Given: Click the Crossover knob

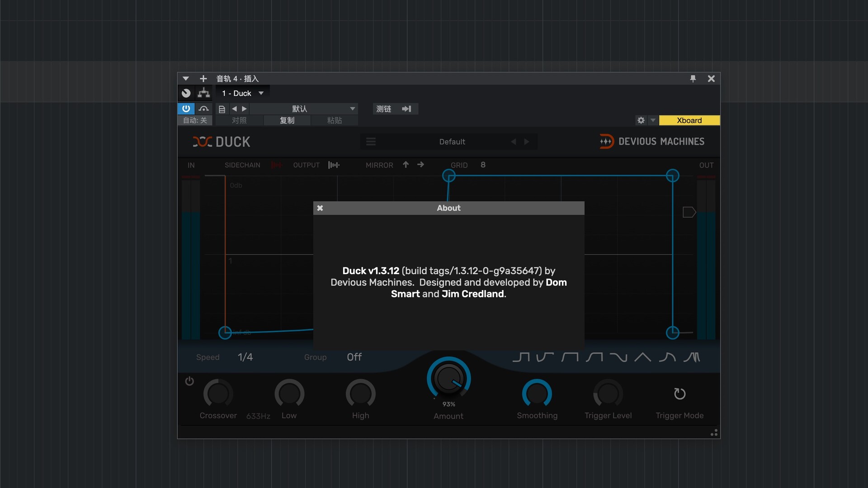Looking at the screenshot, I should point(218,394).
